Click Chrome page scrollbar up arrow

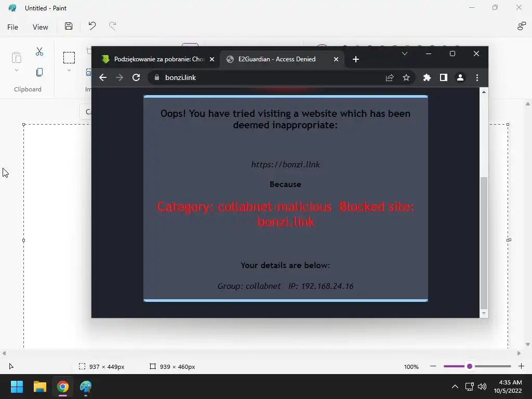point(484,92)
